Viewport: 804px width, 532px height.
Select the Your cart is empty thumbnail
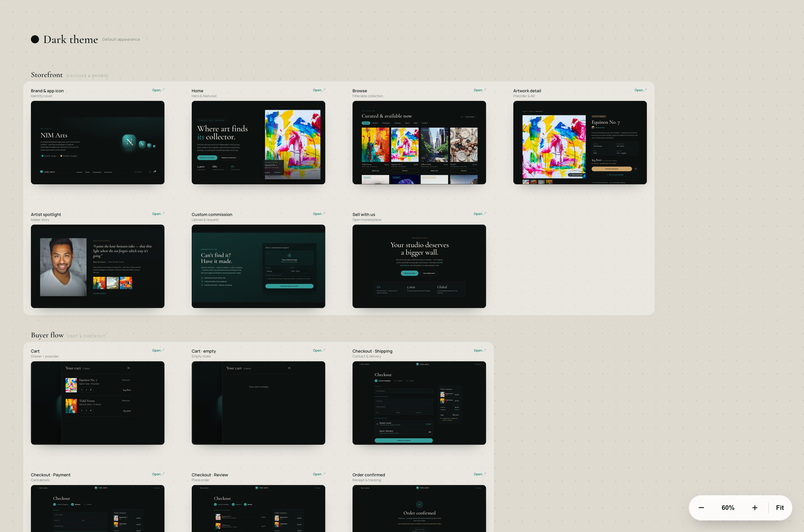tap(258, 403)
